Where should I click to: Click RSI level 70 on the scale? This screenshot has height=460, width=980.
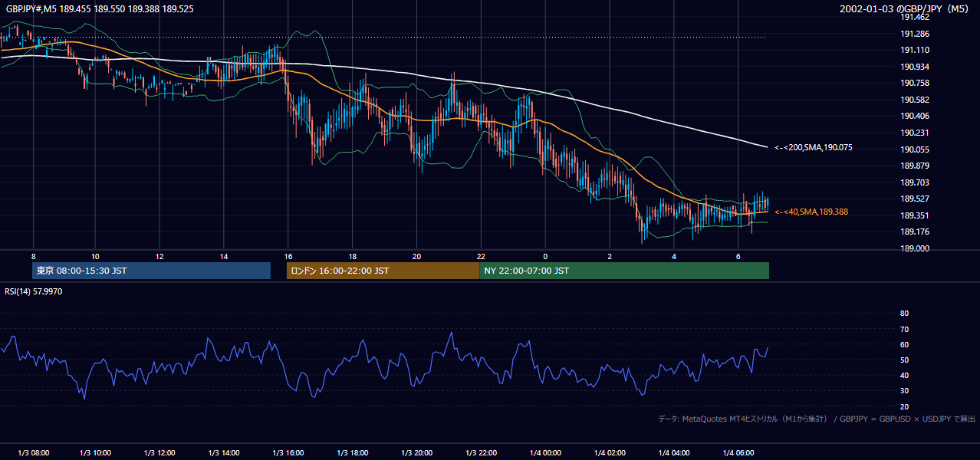pyautogui.click(x=905, y=329)
